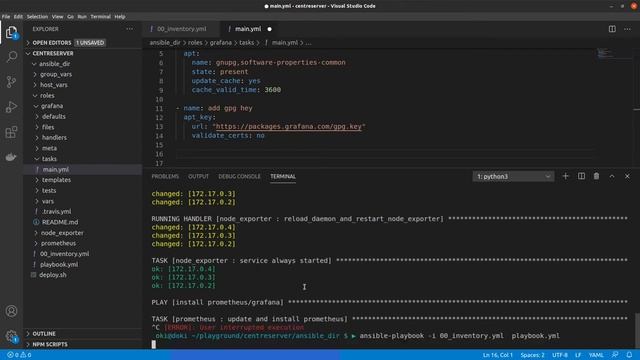Open the File menu
Image resolution: width=640 pixels, height=360 pixels.
pyautogui.click(x=6, y=17)
